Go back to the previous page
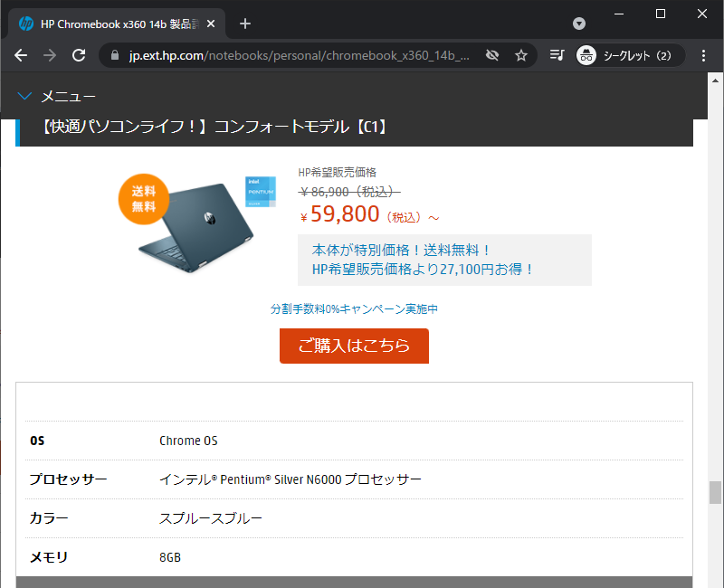The width and height of the screenshot is (724, 588). tap(21, 55)
